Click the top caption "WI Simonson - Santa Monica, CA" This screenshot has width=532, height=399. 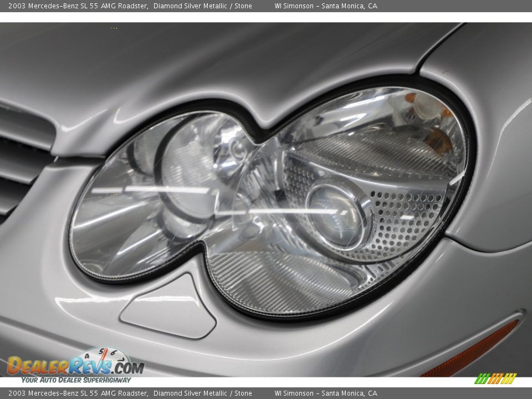[x=326, y=6]
